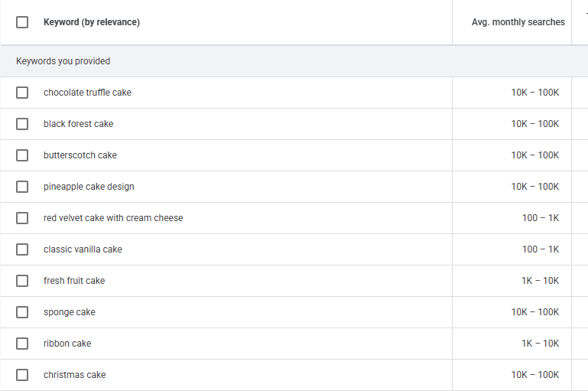This screenshot has width=588, height=391.
Task: Click 100 – 1K value for classic vanilla cake
Action: [541, 249]
